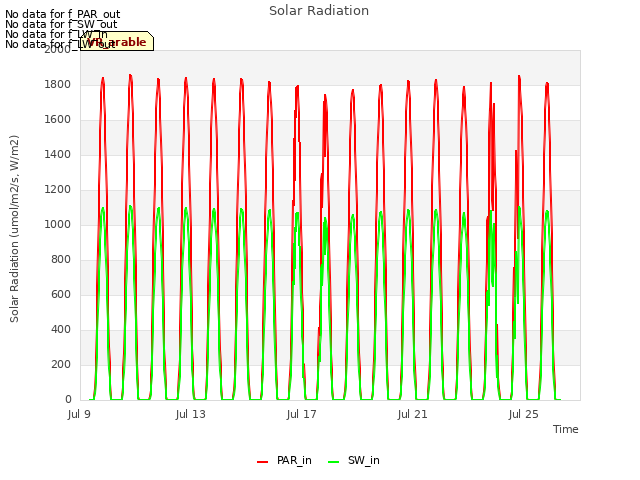Click the 1000 y-axis tick label

(58, 224)
